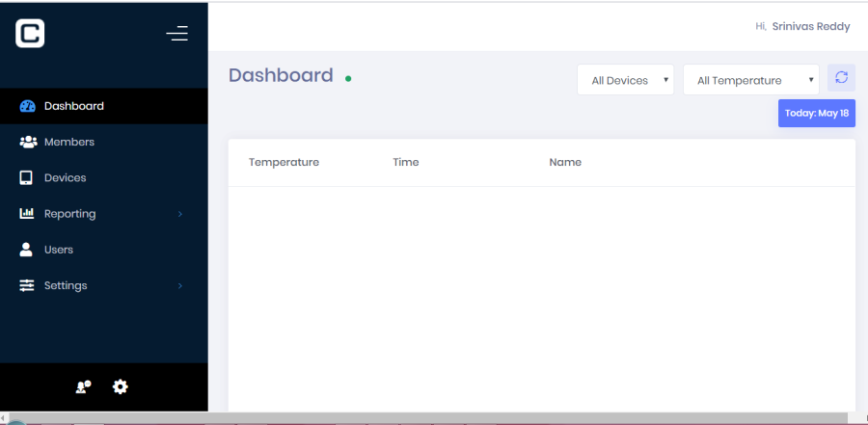Image resolution: width=868 pixels, height=425 pixels.
Task: Open Settings in the sidebar
Action: pos(104,285)
